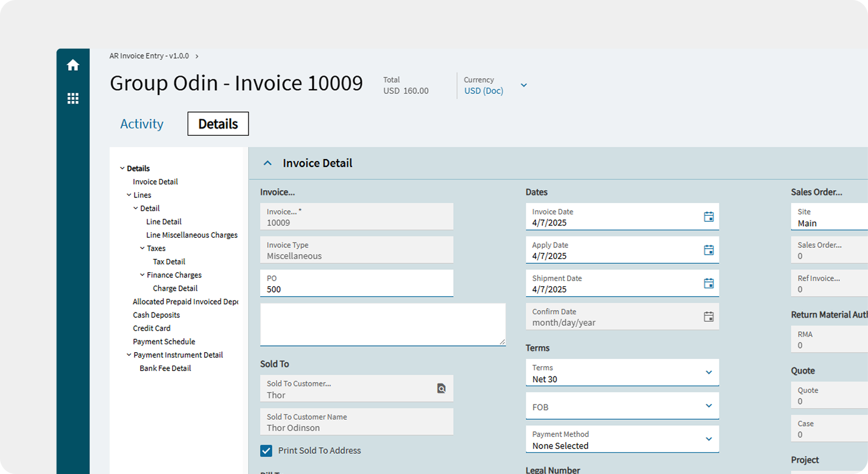The height and width of the screenshot is (474, 868).
Task: Click the RMA field
Action: click(x=829, y=339)
